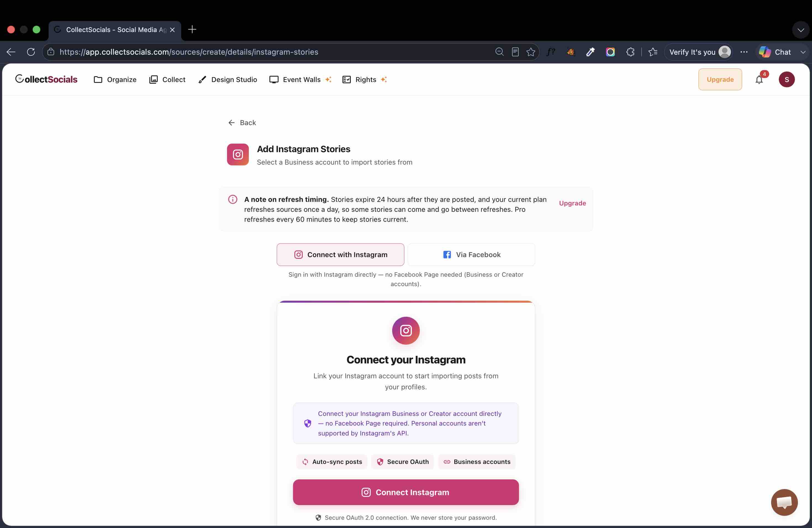Close the CollectSocials browser tab
The width and height of the screenshot is (812, 528).
pyautogui.click(x=172, y=30)
